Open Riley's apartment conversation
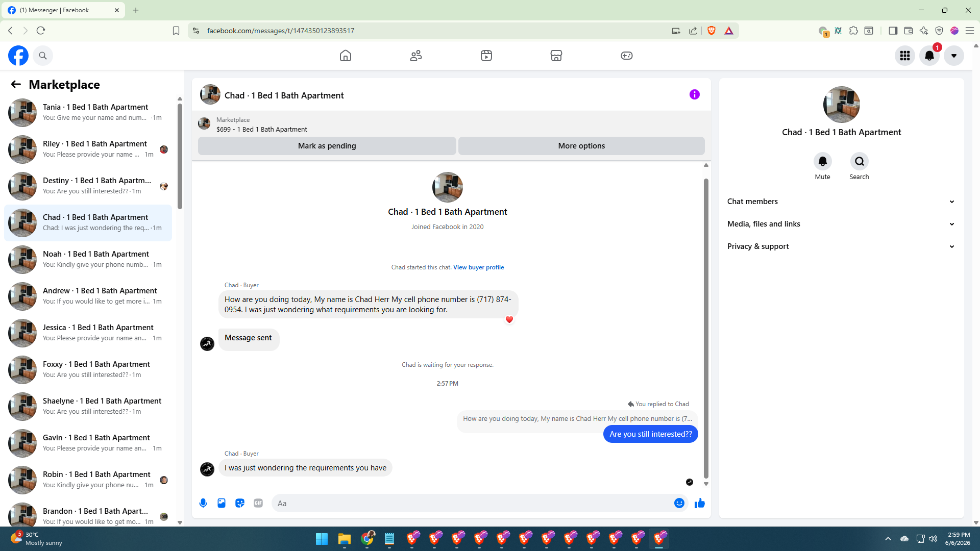Image resolution: width=980 pixels, height=551 pixels. coord(88,149)
